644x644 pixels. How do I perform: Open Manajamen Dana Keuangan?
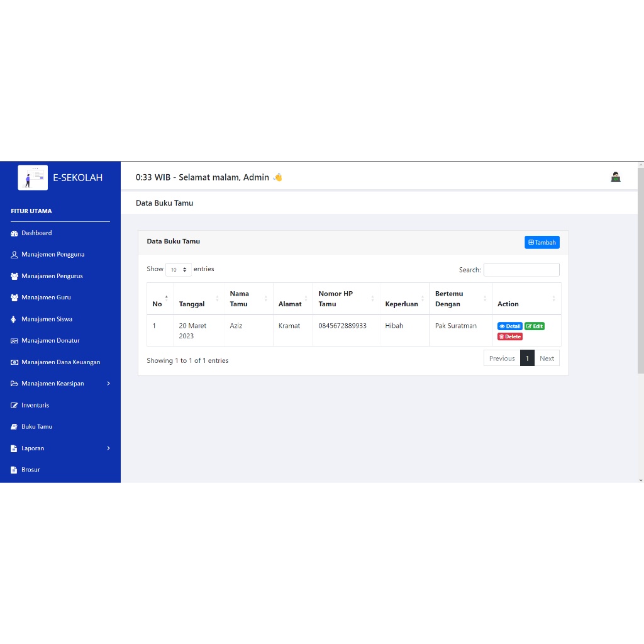pyautogui.click(x=60, y=362)
